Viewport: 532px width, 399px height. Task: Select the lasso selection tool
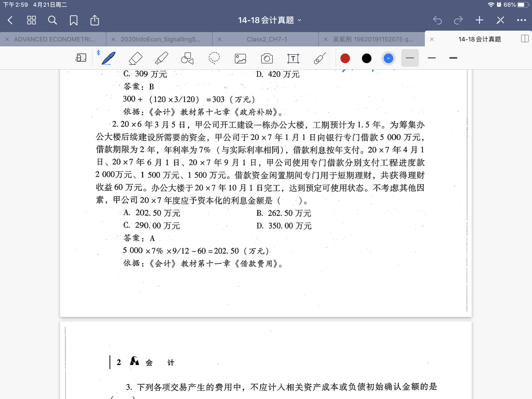[214, 58]
